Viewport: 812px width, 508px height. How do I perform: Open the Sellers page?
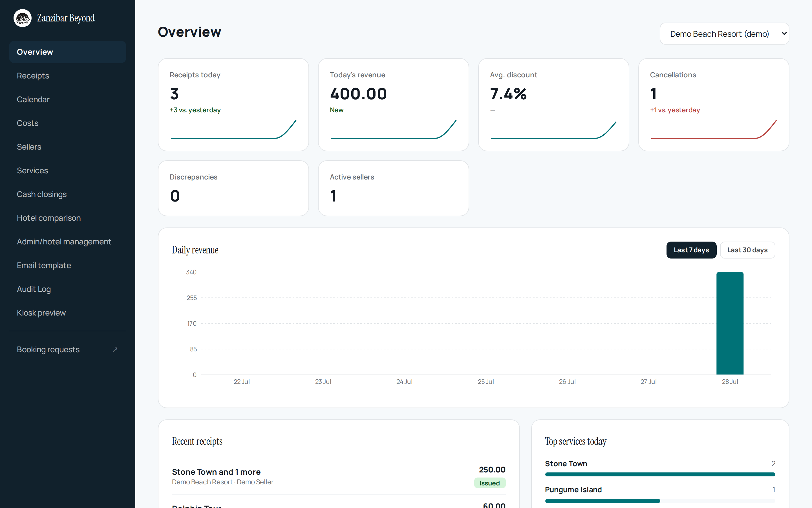(67, 147)
